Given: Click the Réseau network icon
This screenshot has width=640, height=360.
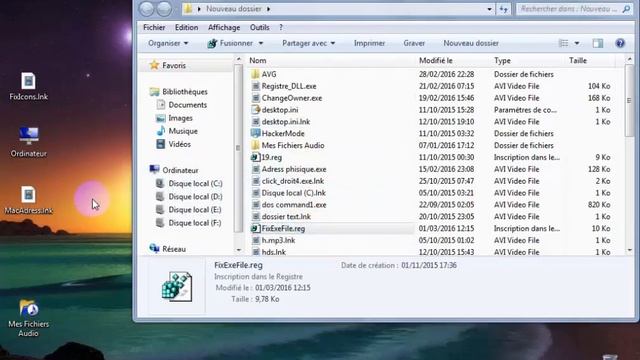Looking at the screenshot, I should tap(154, 249).
